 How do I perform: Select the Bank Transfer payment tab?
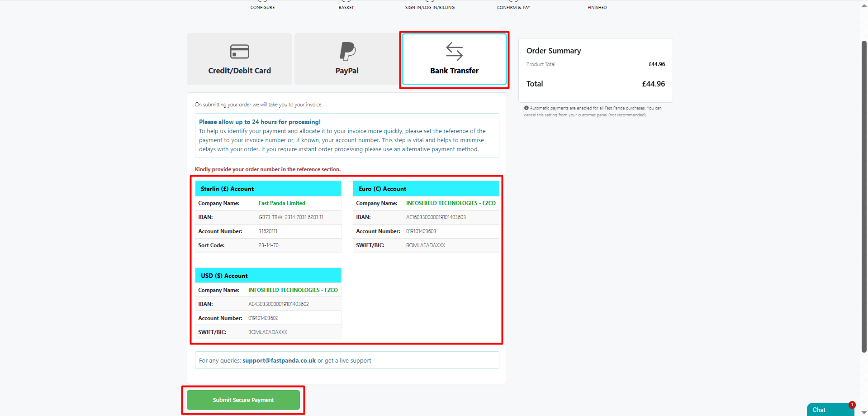[x=454, y=59]
